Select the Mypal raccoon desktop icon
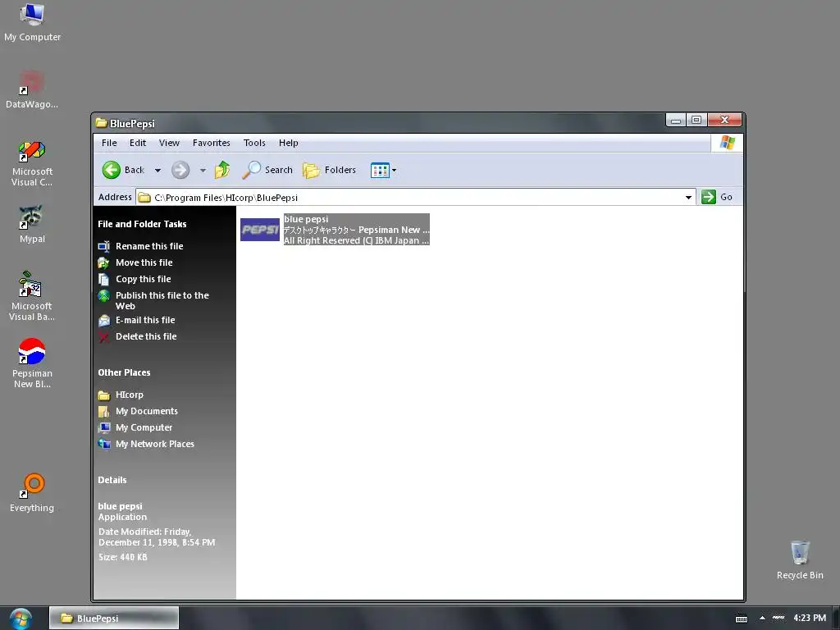 tap(32, 224)
